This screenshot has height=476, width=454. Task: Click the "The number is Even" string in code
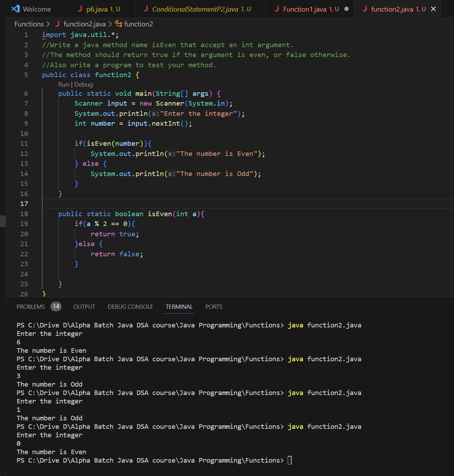pyautogui.click(x=217, y=154)
